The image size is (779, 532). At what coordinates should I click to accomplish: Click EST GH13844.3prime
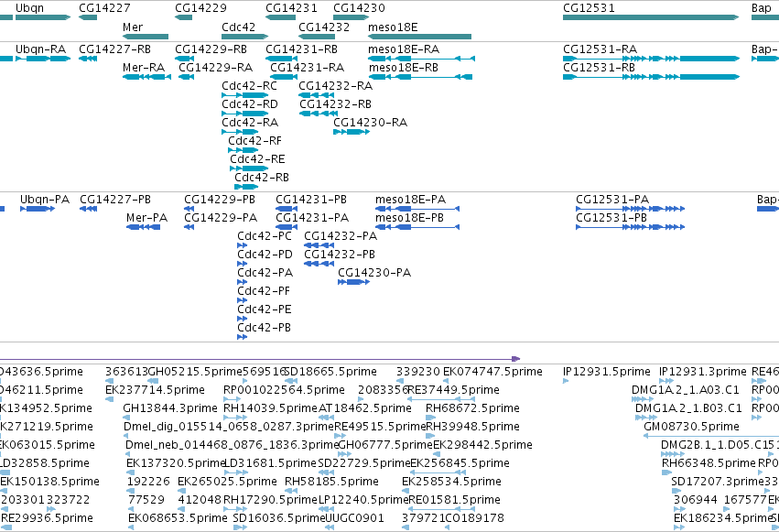tap(170, 408)
